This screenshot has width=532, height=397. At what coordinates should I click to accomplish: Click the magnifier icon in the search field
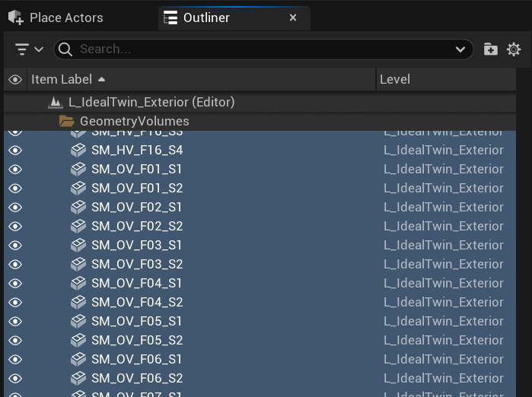pyautogui.click(x=65, y=49)
